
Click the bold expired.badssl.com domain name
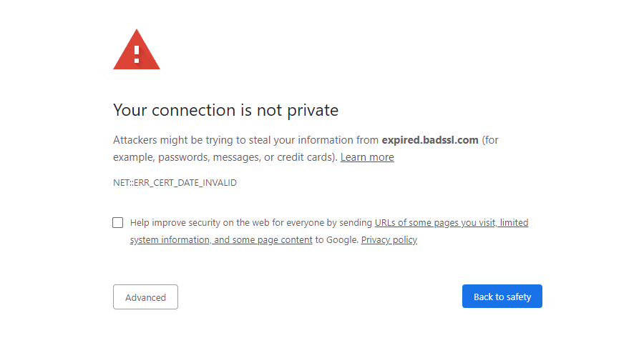coord(429,140)
